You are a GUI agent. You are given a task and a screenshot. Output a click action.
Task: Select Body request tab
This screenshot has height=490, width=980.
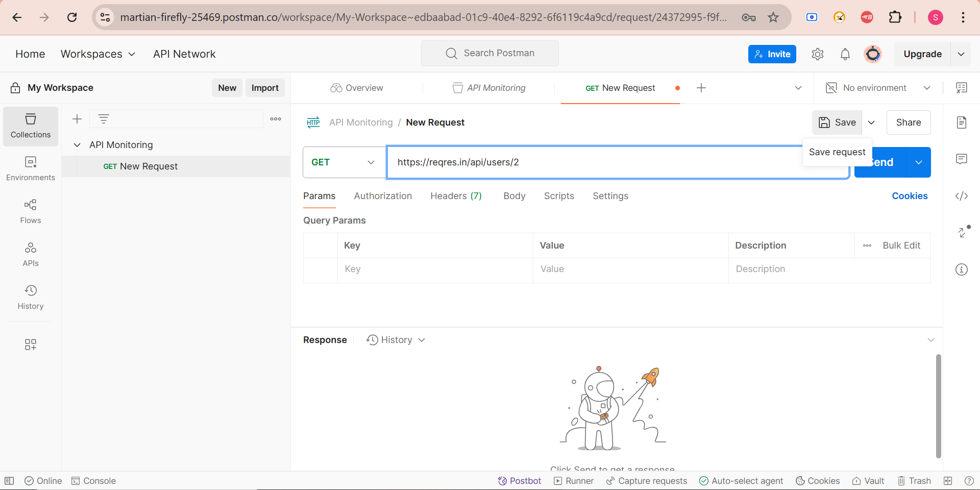514,196
